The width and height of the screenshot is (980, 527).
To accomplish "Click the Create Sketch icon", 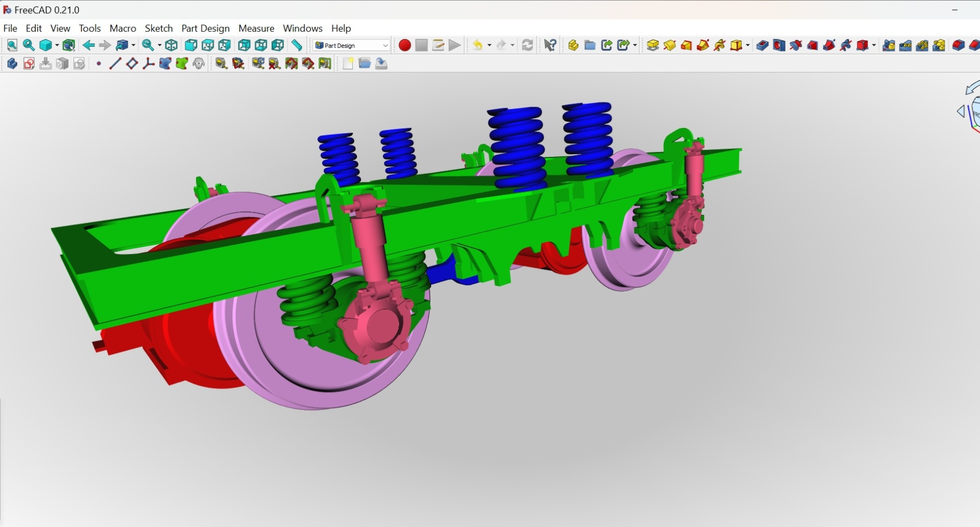I will tap(29, 64).
